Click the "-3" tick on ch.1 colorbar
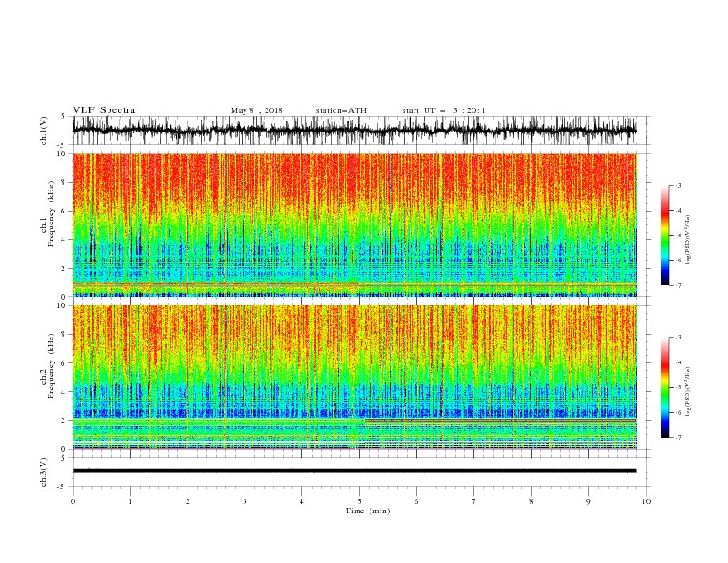728x563 pixels. [678, 185]
